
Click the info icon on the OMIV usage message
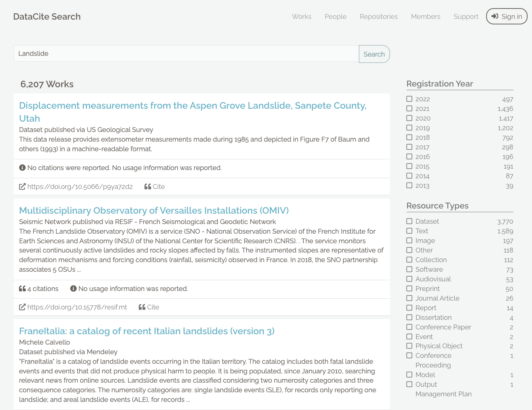coord(73,288)
